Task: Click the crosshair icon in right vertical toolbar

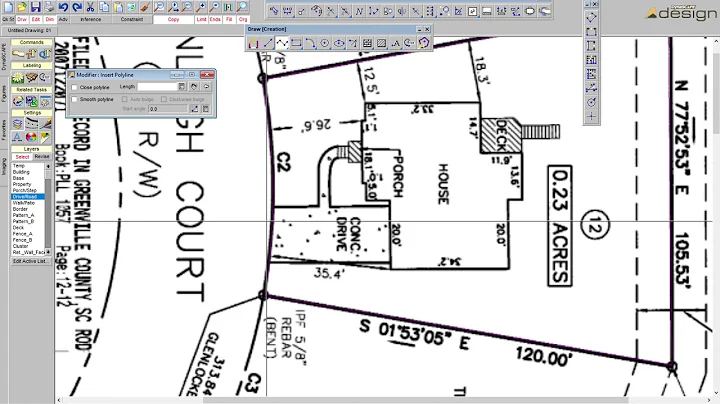Action: point(591,117)
